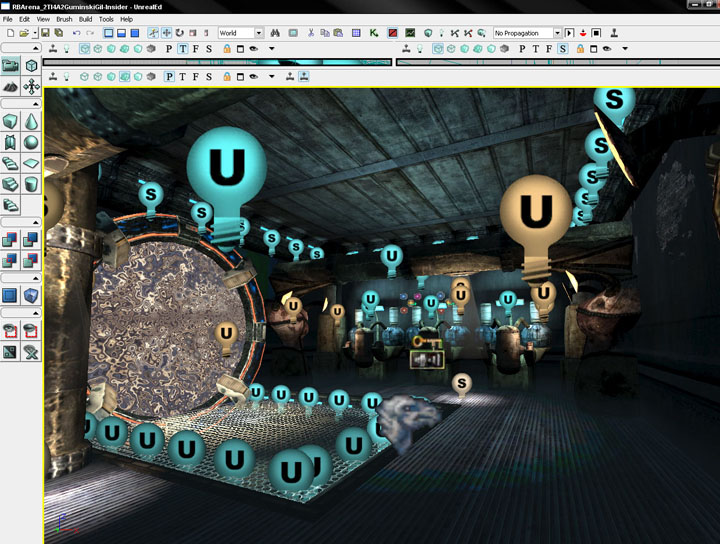The height and width of the screenshot is (544, 720).
Task: Click the Save All levels icon
Action: click(58, 33)
